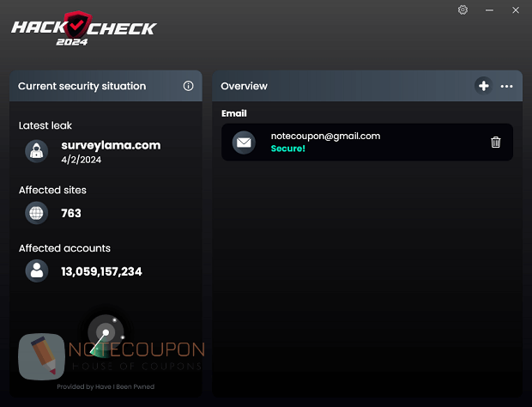
Task: Click the Latest leak label
Action: coord(45,125)
